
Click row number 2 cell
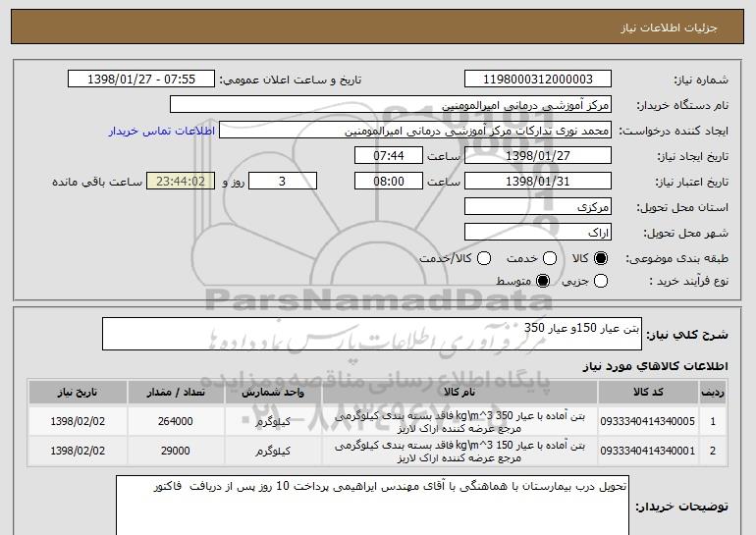[713, 451]
